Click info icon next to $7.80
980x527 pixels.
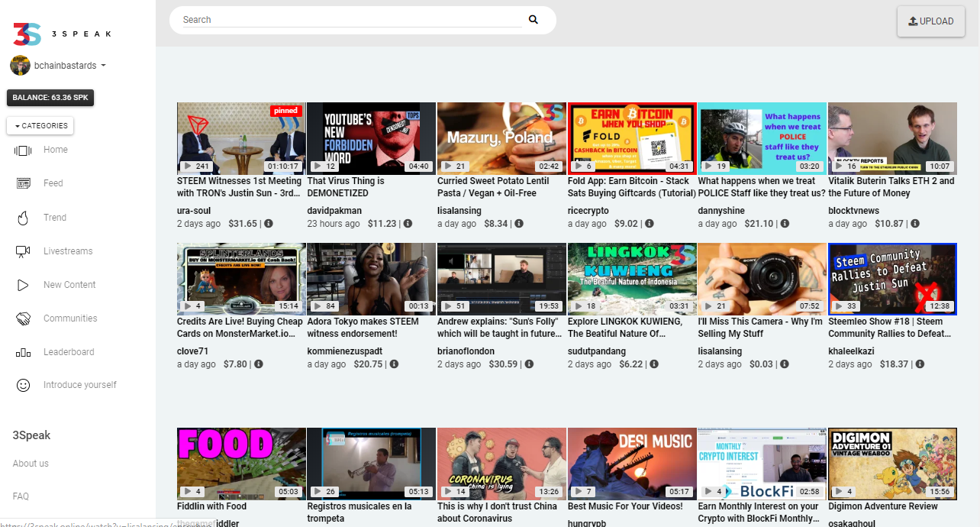tap(258, 364)
